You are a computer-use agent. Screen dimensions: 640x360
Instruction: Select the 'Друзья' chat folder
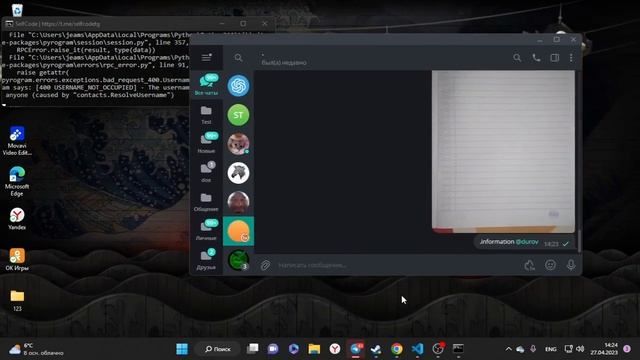click(x=207, y=260)
